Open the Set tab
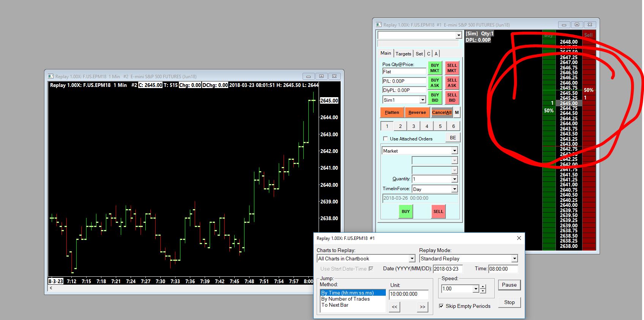This screenshot has height=320, width=644. click(419, 54)
